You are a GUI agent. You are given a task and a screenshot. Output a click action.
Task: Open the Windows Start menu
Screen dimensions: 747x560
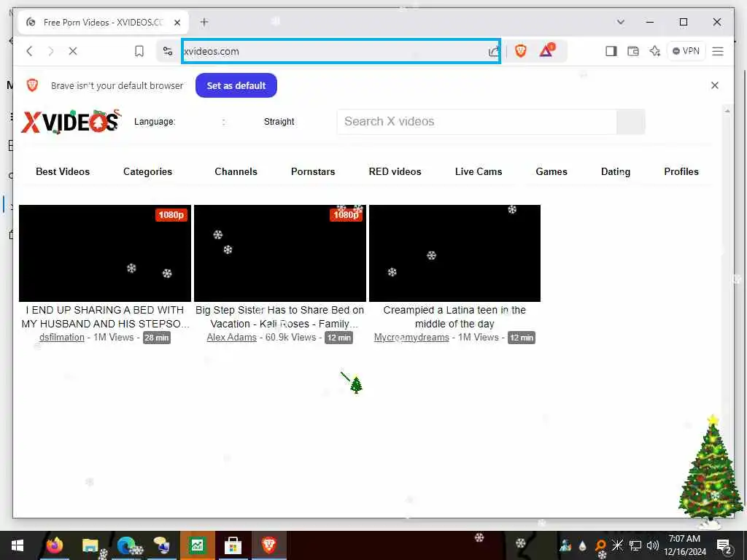click(18, 545)
